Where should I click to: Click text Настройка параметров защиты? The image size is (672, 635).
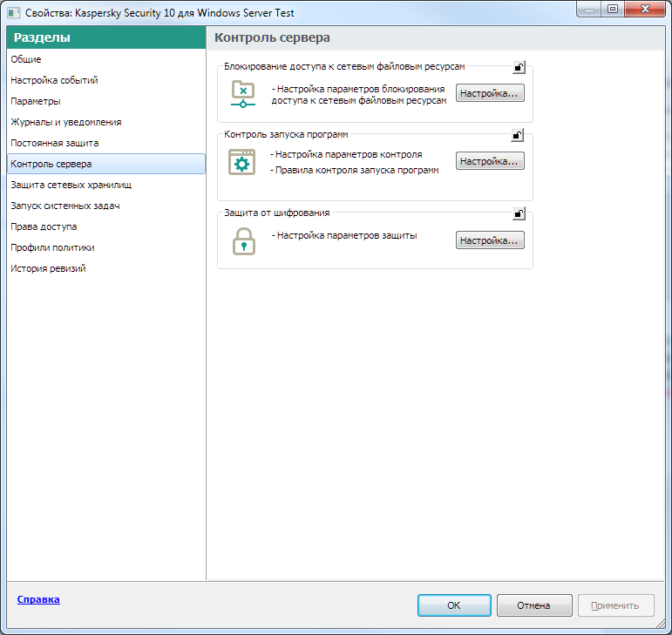[344, 235]
